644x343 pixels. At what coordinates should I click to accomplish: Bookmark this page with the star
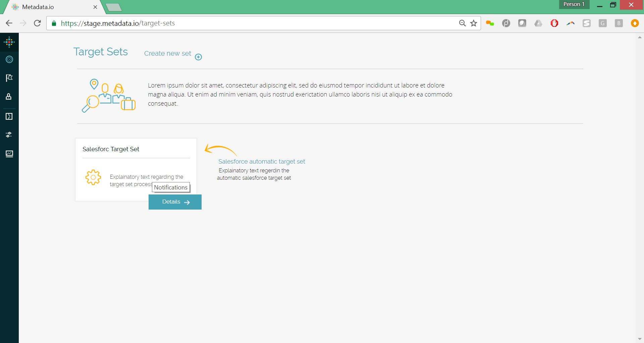[474, 23]
